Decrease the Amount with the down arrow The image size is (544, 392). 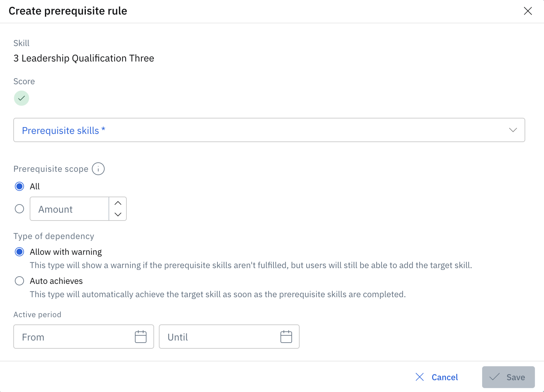(x=118, y=214)
